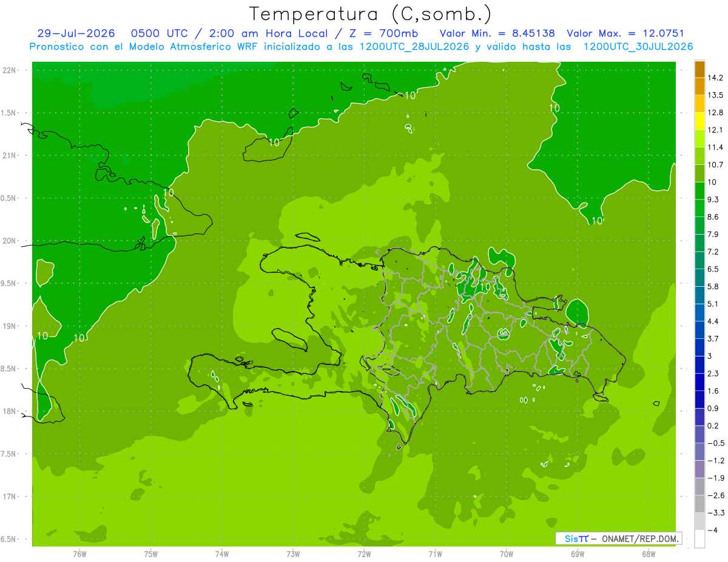
Task: Click the '12.8' color scale label
Action: [716, 113]
